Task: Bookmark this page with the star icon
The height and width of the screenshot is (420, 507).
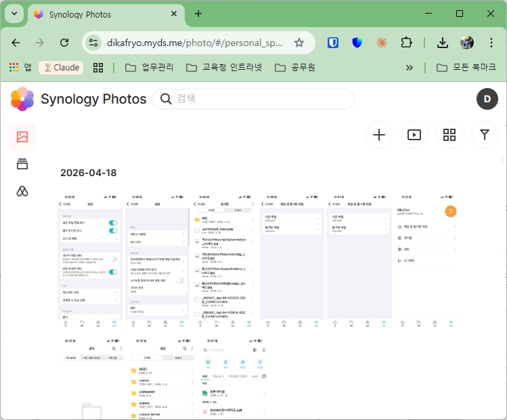Action: (x=299, y=43)
